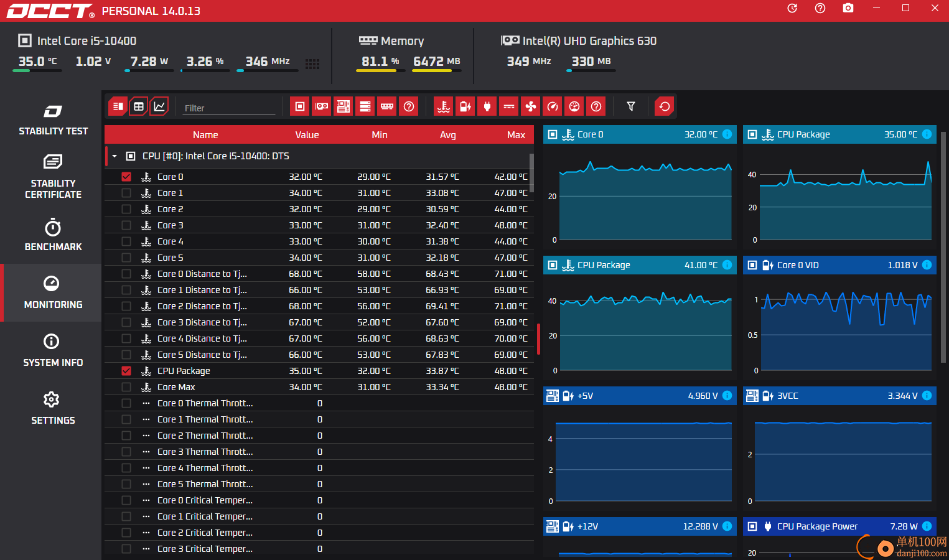Screen dimensions: 949x560
Task: Toggle the speedometer frequency sensor filter
Action: click(553, 106)
